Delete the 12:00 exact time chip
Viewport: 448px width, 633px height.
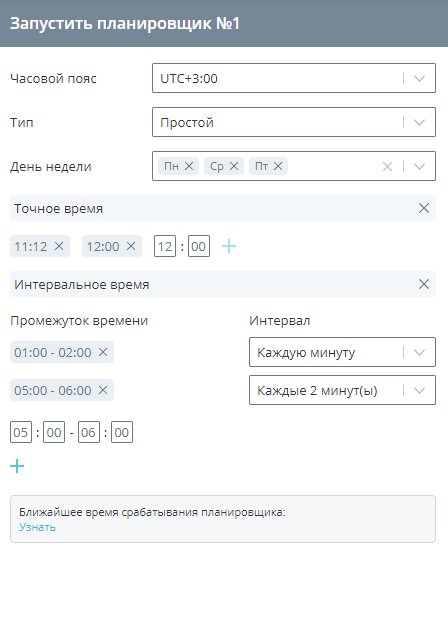point(131,246)
